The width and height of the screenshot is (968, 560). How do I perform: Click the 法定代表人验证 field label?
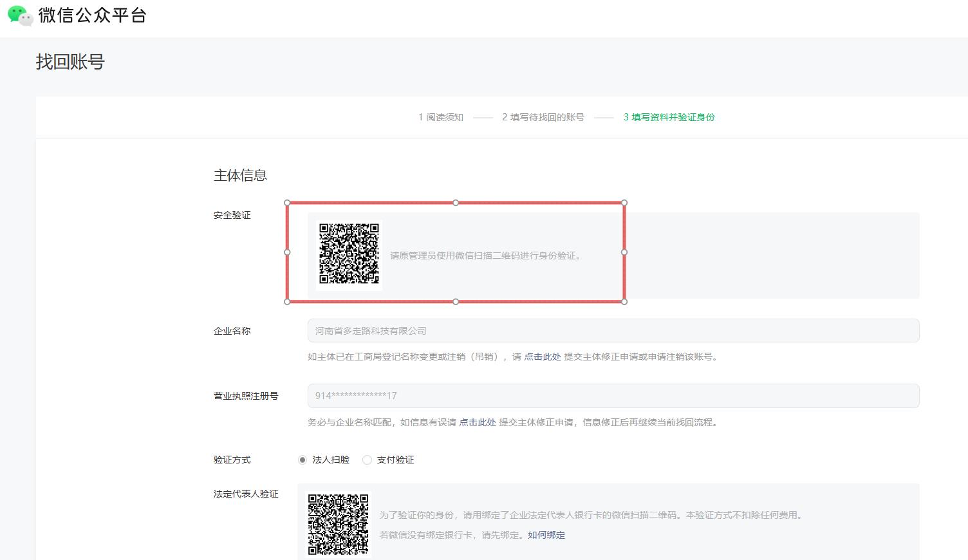[246, 494]
